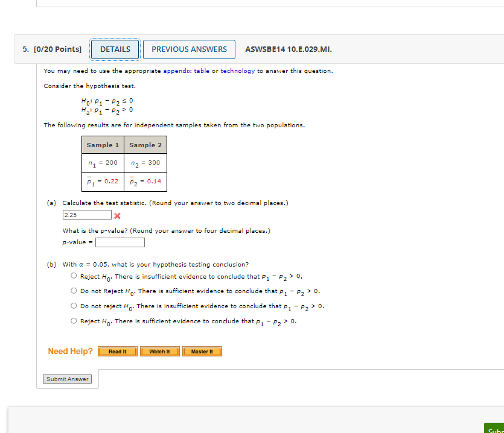Open the appendix table link

(186, 71)
